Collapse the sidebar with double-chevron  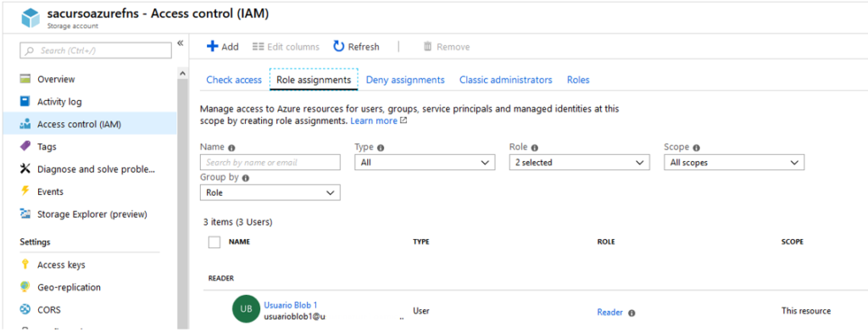click(180, 43)
